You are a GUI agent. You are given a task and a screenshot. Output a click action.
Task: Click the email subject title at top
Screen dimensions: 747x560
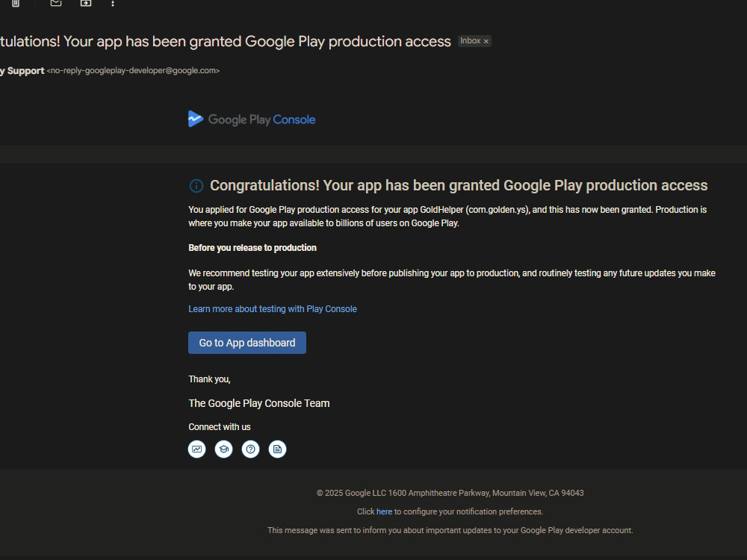226,41
